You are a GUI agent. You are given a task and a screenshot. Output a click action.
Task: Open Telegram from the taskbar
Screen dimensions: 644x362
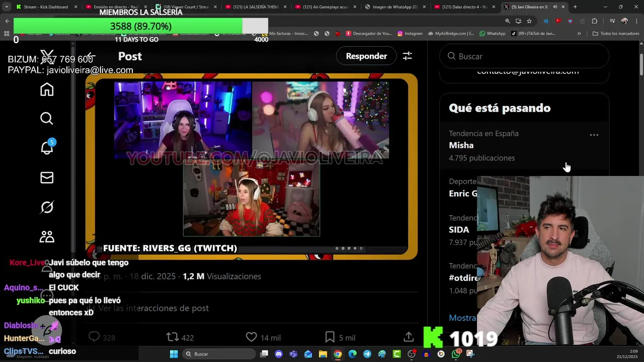pos(367,354)
